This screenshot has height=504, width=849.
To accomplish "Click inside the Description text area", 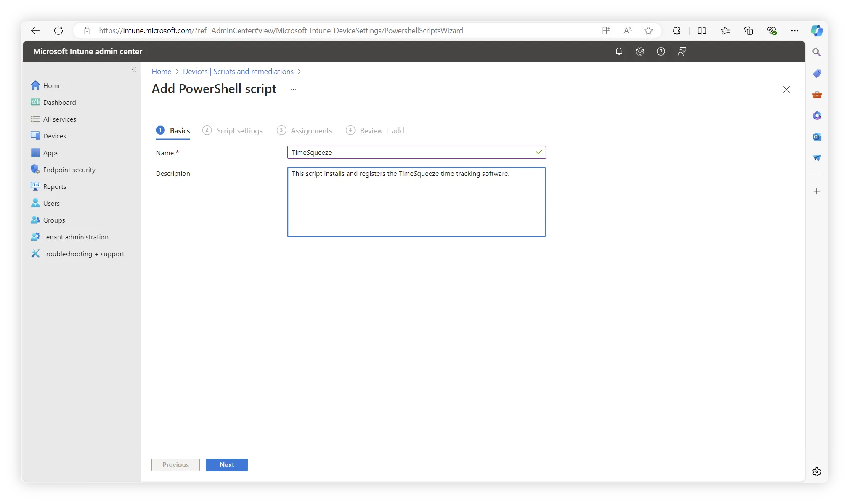I will coord(416,202).
